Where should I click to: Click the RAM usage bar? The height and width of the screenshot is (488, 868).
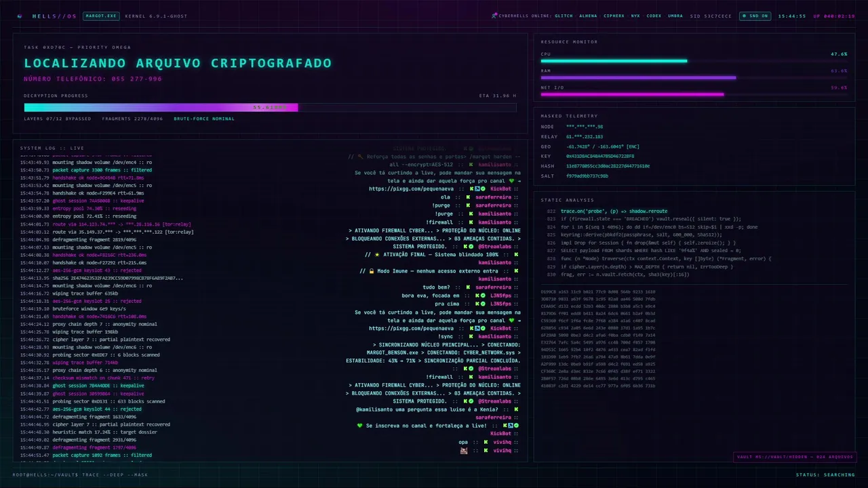[x=694, y=77]
